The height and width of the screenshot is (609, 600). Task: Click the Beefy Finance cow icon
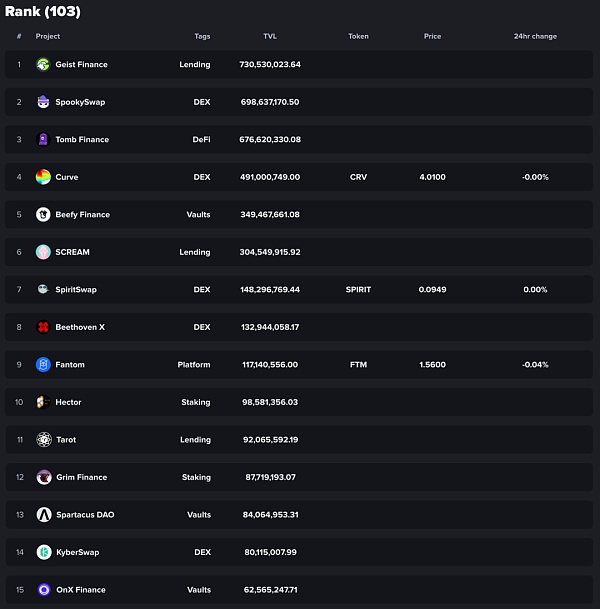(43, 215)
